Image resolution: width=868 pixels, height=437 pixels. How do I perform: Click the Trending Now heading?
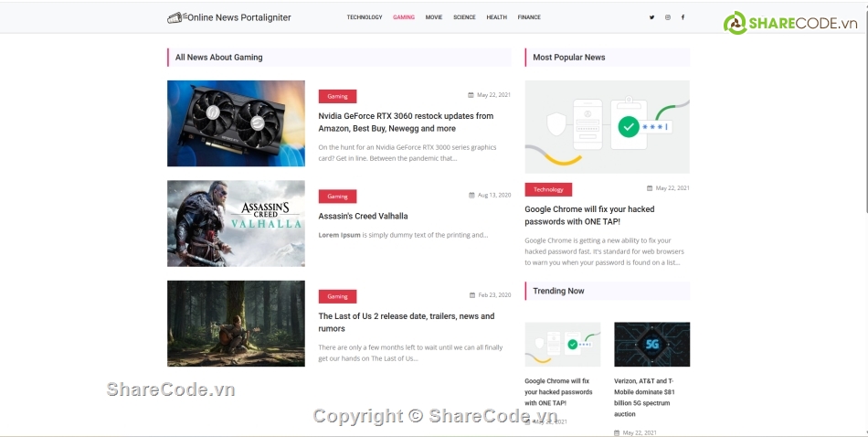(558, 291)
